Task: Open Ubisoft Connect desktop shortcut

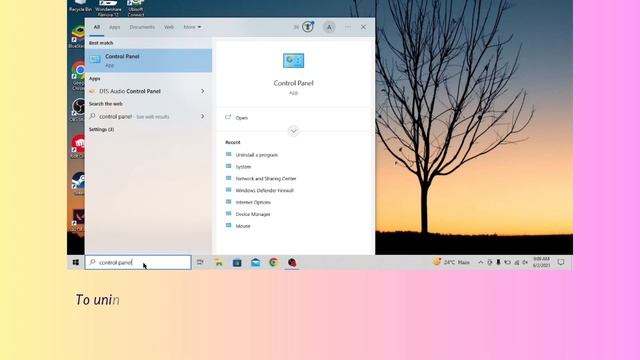Action: [x=136, y=8]
